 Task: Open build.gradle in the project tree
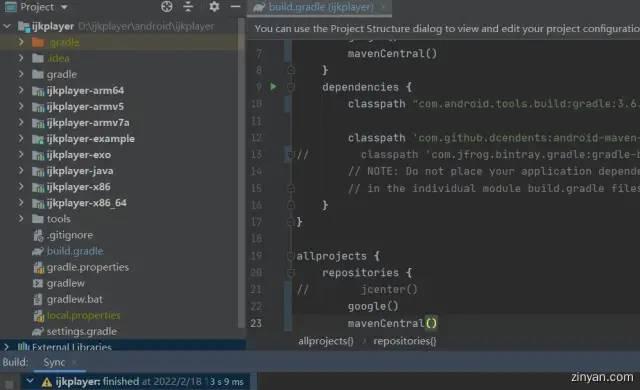75,251
